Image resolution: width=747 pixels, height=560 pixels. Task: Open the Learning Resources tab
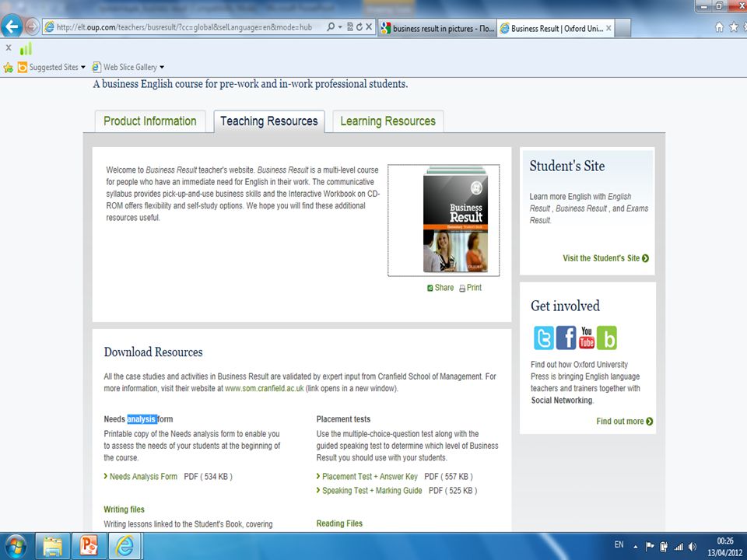388,121
